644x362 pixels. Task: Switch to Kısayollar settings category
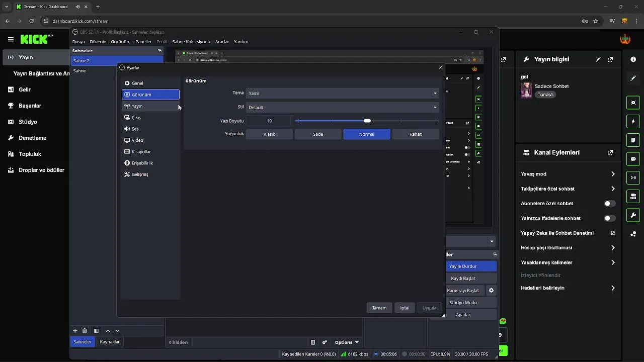(x=150, y=152)
